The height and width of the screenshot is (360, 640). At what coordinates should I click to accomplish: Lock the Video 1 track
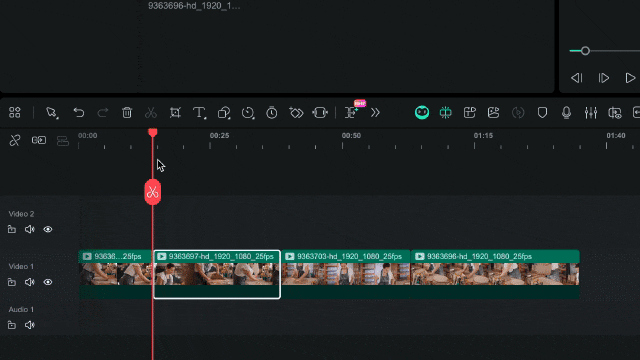12,282
